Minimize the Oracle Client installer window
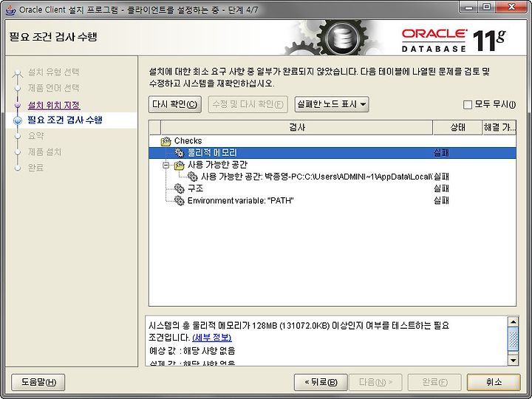 point(470,7)
